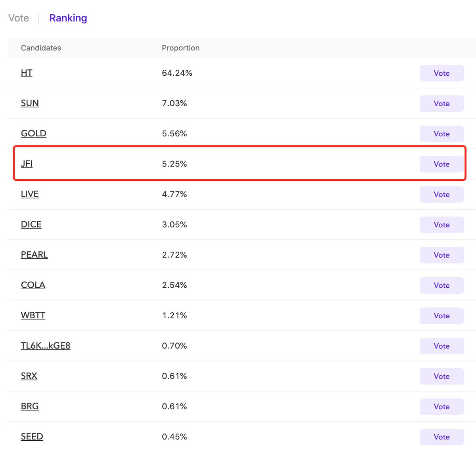
Task: Select the 0.70% proportion value
Action: [x=175, y=346]
